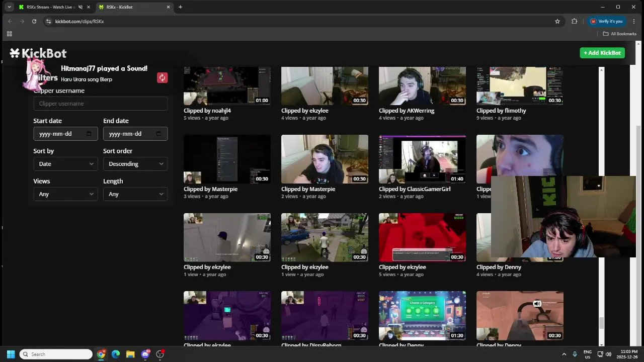Open the Sort by Date dropdown

click(65, 164)
